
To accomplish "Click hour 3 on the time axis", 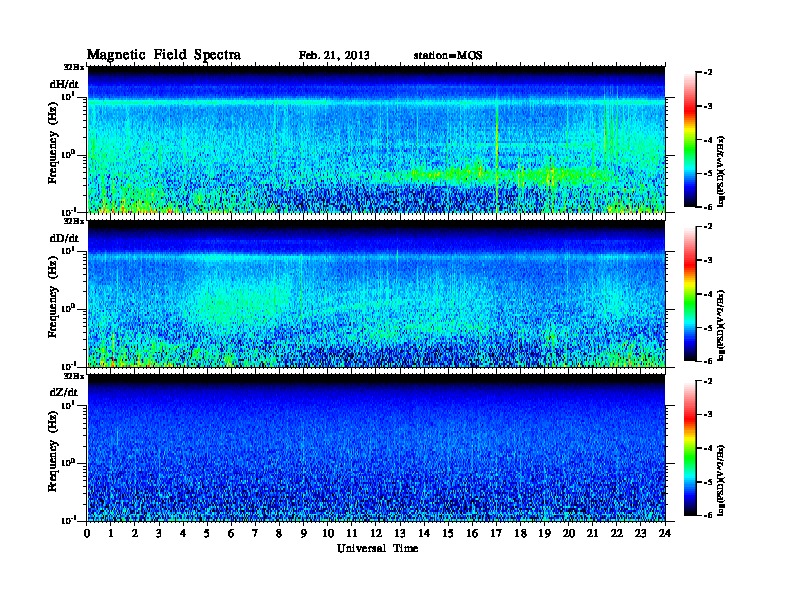I will (x=159, y=533).
